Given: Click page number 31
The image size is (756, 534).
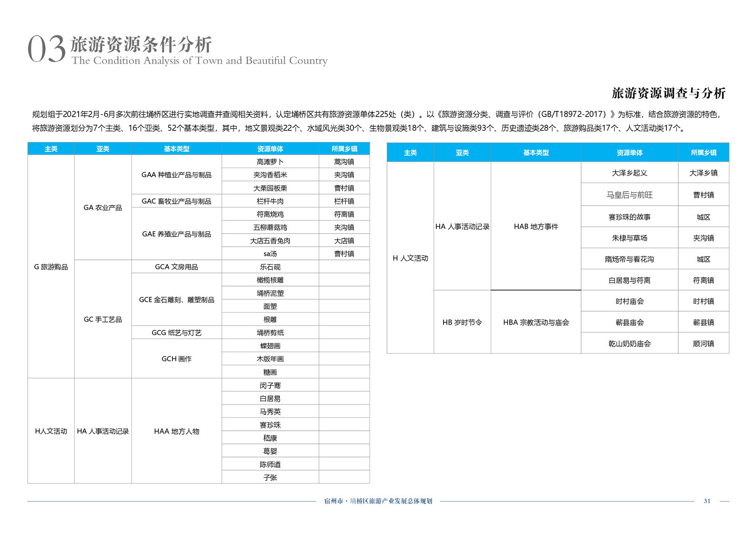Looking at the screenshot, I should coord(707,501).
